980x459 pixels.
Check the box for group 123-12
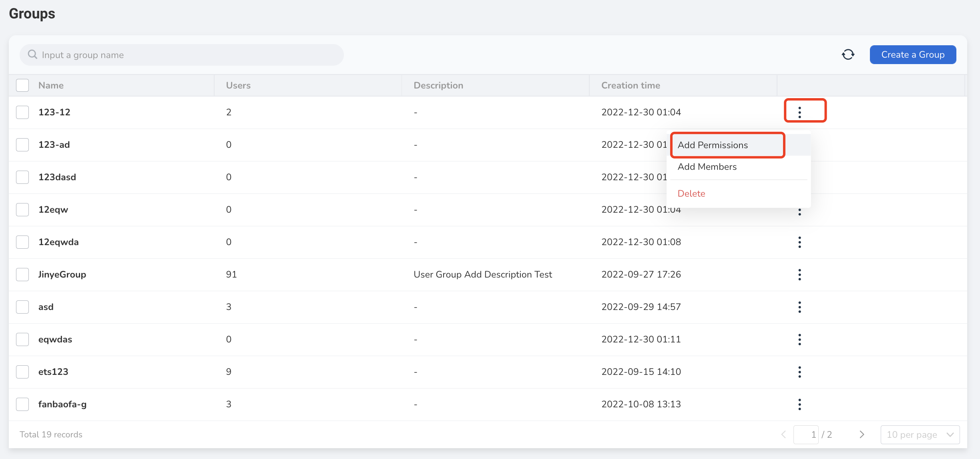[22, 112]
